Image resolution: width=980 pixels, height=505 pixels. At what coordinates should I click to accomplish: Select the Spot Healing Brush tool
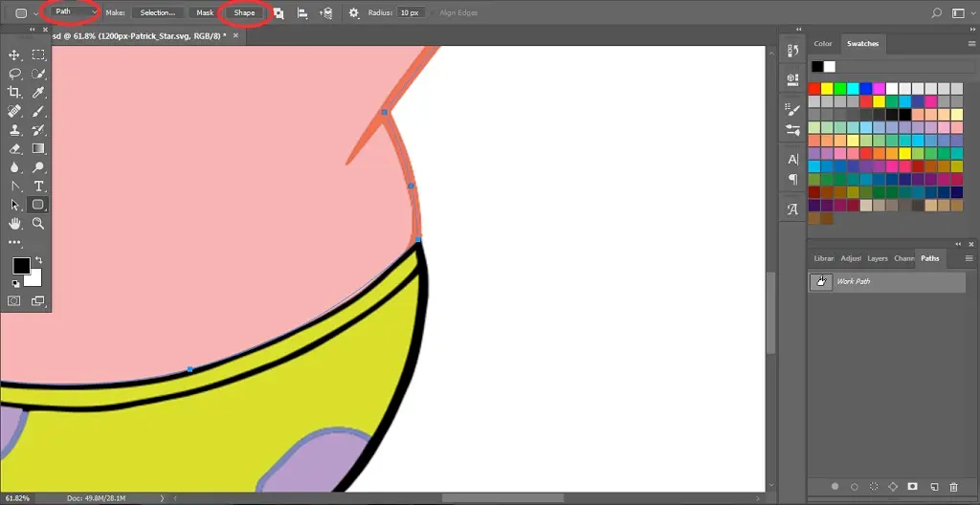click(15, 111)
